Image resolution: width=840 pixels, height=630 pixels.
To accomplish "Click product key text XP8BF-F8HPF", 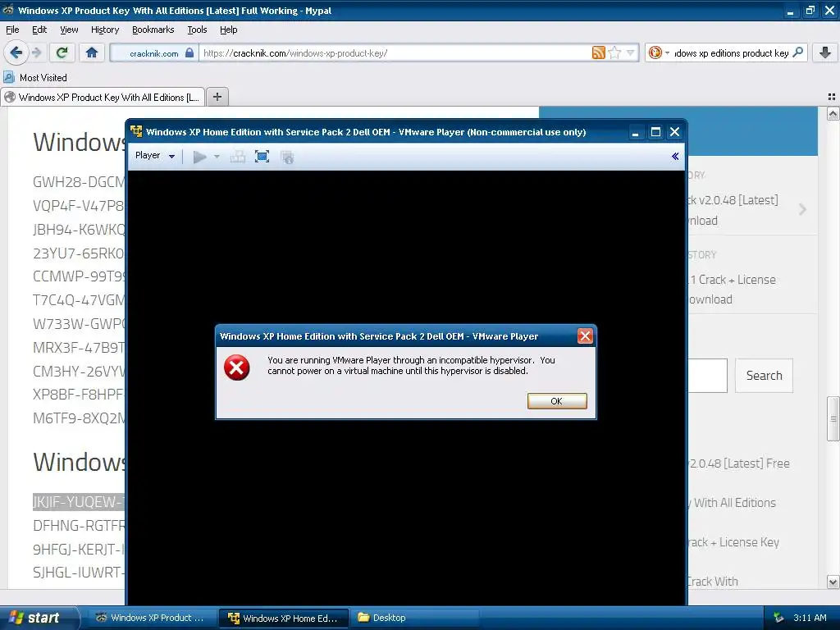I will pos(79,395).
